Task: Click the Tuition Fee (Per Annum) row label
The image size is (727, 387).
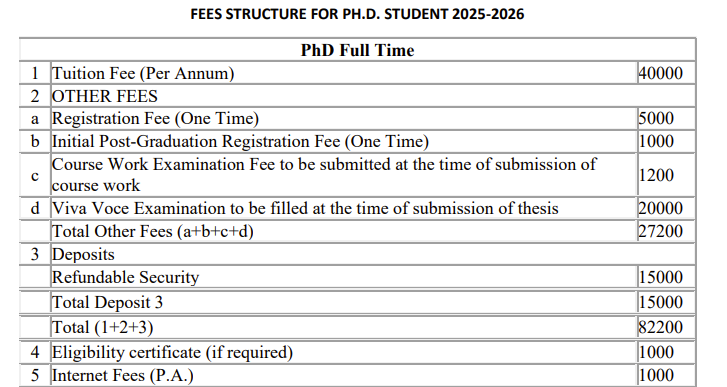Action: (x=143, y=73)
